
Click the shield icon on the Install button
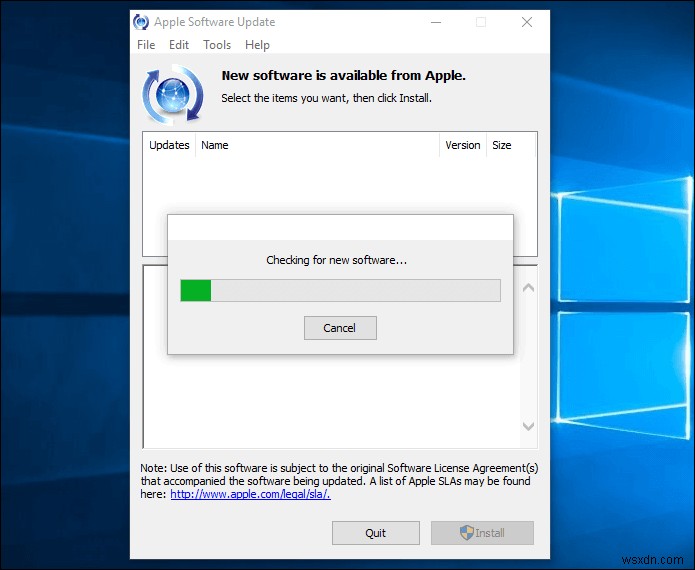[467, 532]
